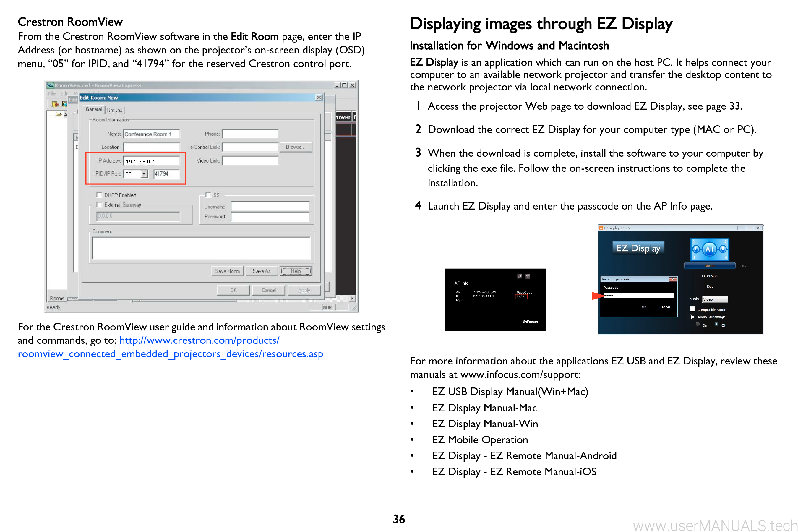
Task: Click the Video Link input field
Action: [x=250, y=161]
